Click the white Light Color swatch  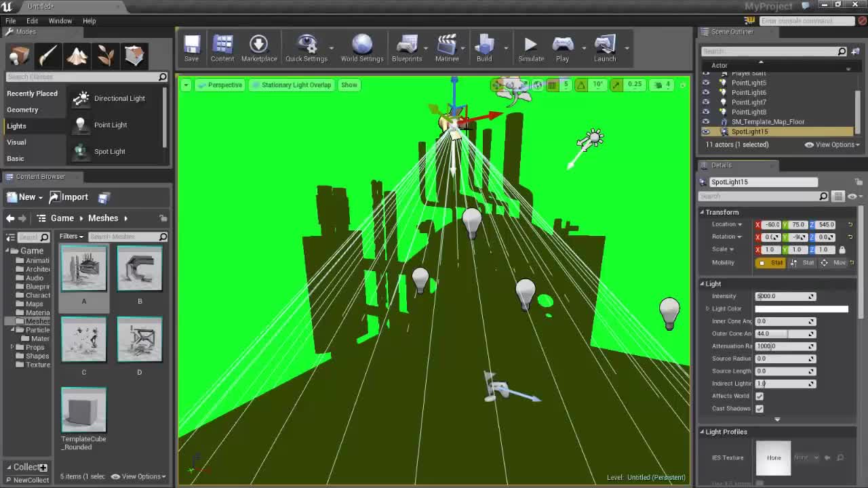click(802, 309)
